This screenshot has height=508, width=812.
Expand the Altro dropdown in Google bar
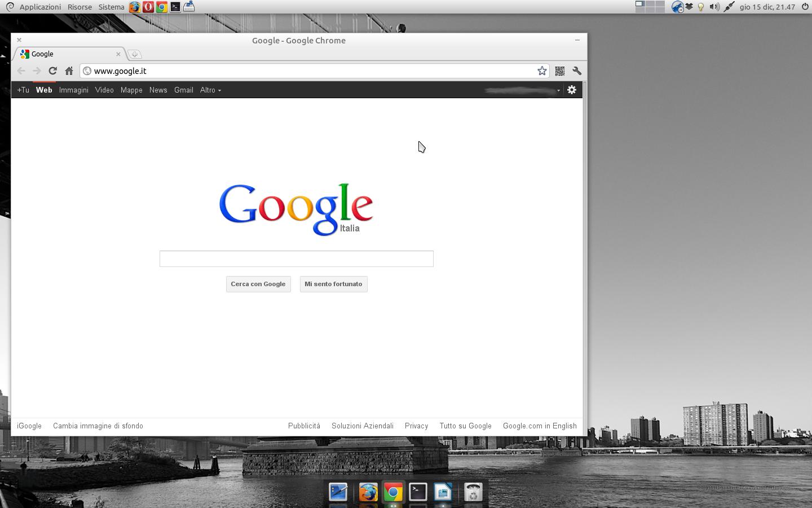pos(210,90)
